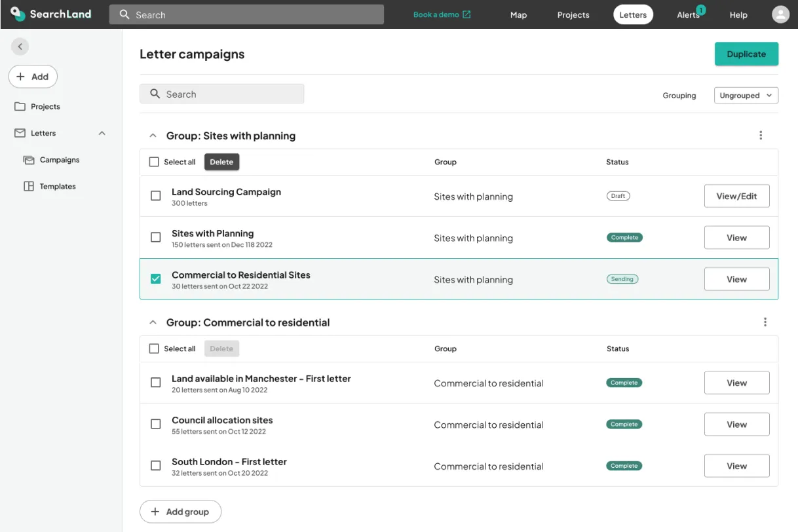Switch to the Map section

pyautogui.click(x=518, y=14)
